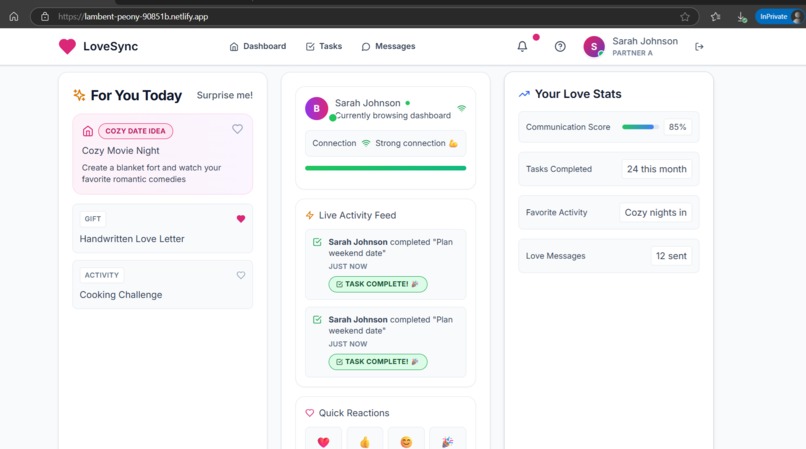Go to the Dashboard nav item
The height and width of the screenshot is (449, 806).
pyautogui.click(x=258, y=46)
